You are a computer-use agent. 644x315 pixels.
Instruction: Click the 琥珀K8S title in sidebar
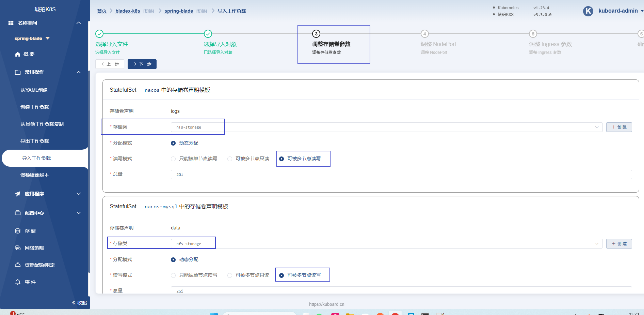(45, 9)
